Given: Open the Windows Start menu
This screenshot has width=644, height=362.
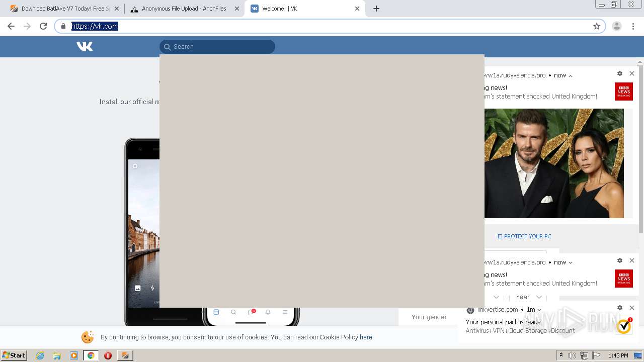Looking at the screenshot, I should pyautogui.click(x=14, y=355).
